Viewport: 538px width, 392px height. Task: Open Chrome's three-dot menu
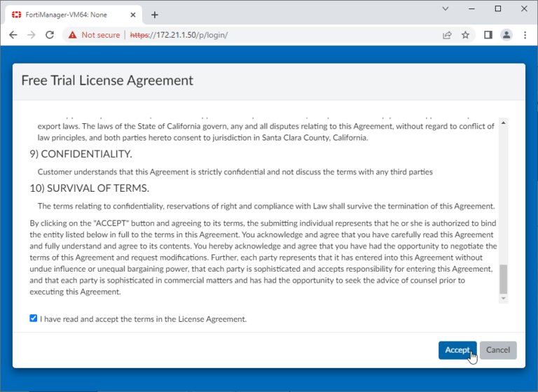525,35
